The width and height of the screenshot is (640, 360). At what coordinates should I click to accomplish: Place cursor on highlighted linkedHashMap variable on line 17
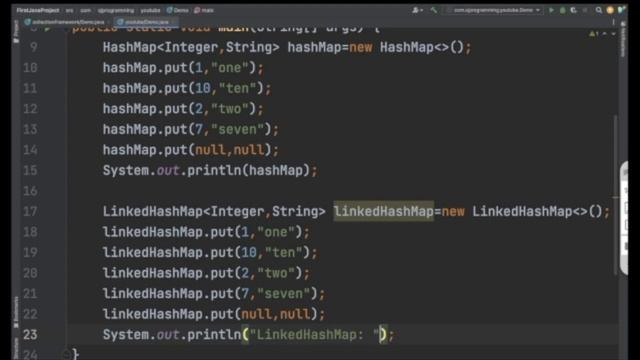click(x=383, y=211)
